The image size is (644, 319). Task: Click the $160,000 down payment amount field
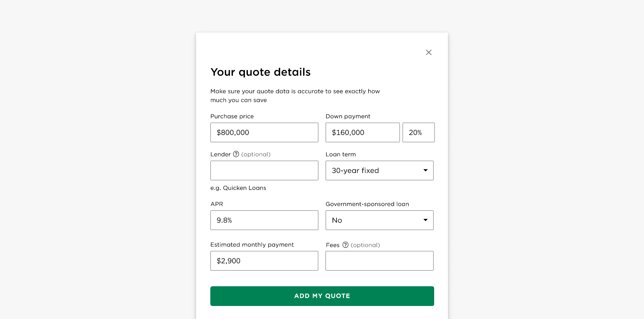pos(362,132)
